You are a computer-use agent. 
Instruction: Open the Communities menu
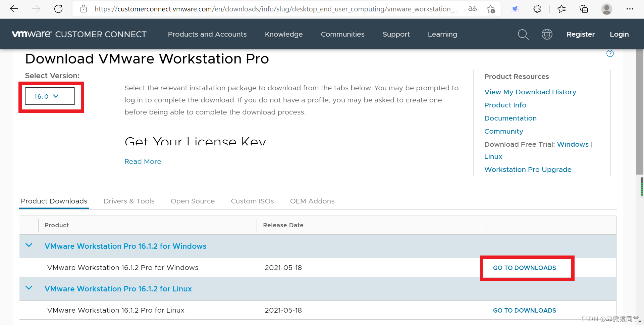(342, 34)
